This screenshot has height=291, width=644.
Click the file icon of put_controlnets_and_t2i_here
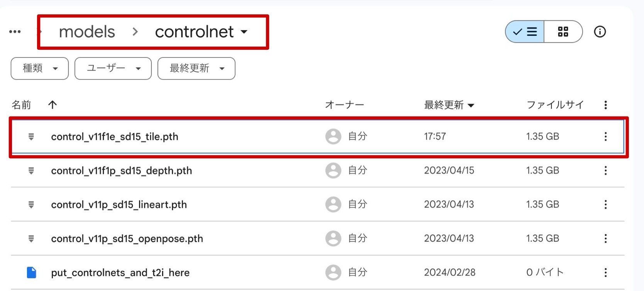(x=32, y=272)
